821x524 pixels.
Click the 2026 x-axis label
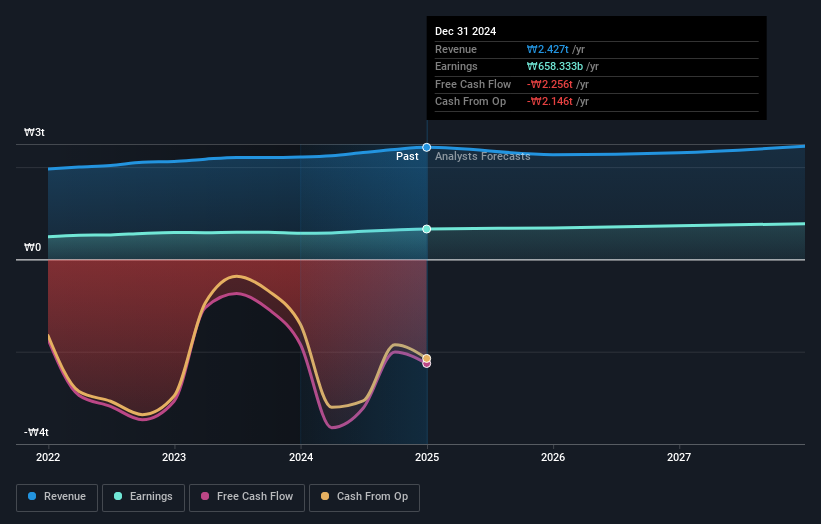[x=553, y=457]
